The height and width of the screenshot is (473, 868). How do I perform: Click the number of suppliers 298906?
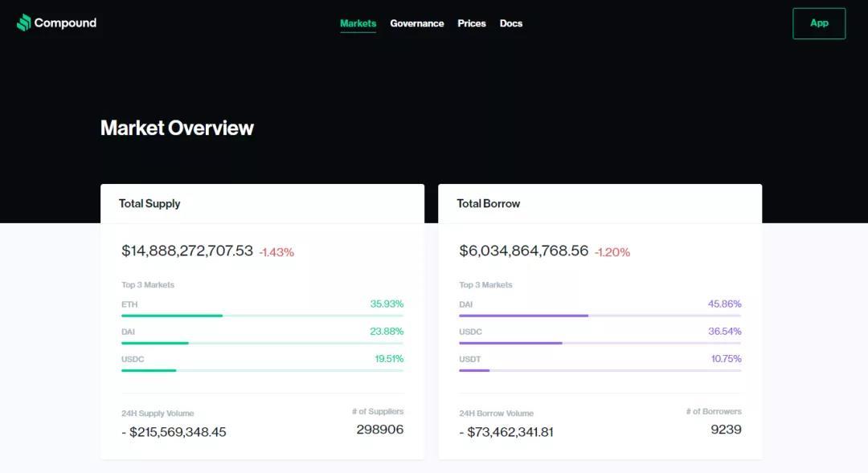(x=379, y=430)
